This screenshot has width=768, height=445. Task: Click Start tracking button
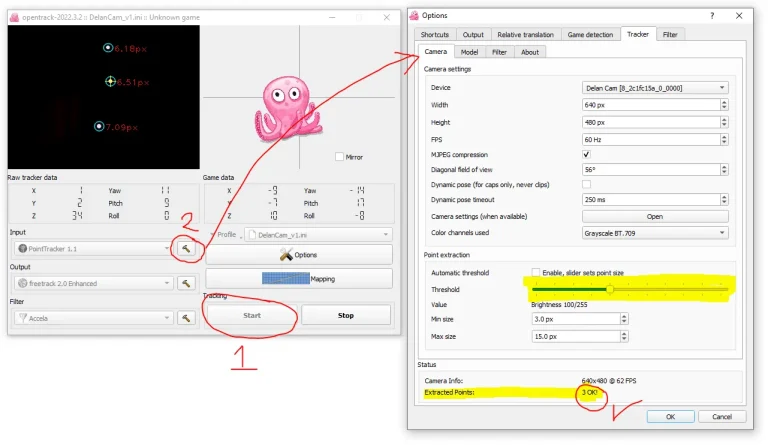pyautogui.click(x=252, y=316)
